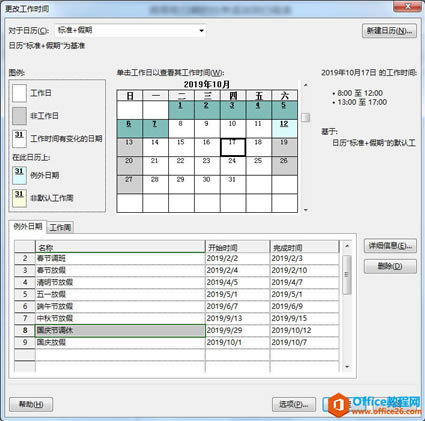Viewport: 425px width, 421px height.
Task: Click the finish date 2019/4/7 cell
Action: [x=304, y=283]
